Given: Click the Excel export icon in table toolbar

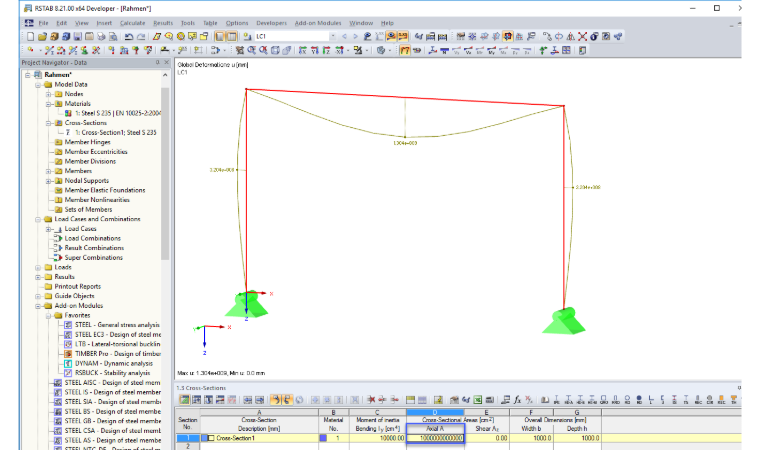Looking at the screenshot, I should tap(478, 400).
